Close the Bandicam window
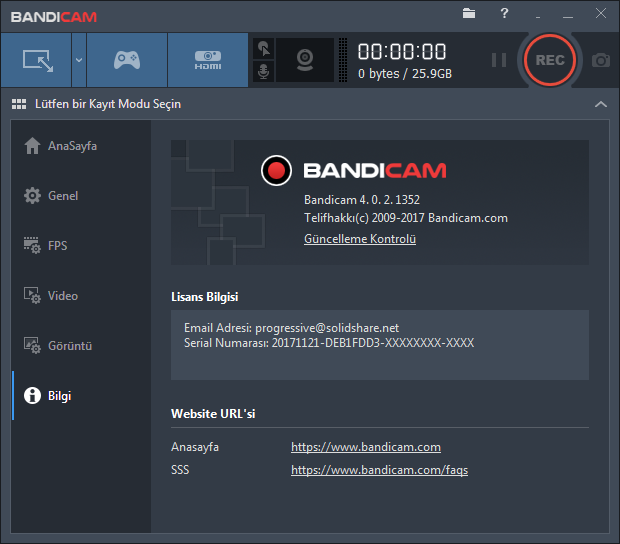Viewport: 620px width, 544px height. pyautogui.click(x=601, y=13)
